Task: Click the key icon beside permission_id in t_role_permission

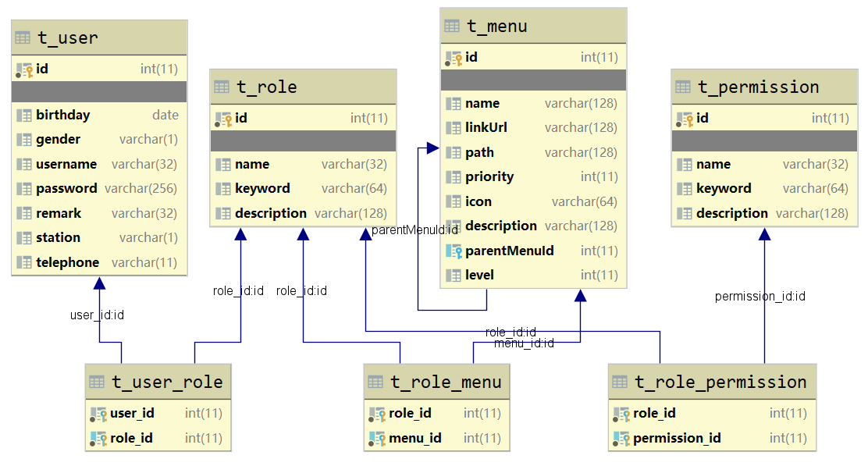Action: pyautogui.click(x=621, y=438)
